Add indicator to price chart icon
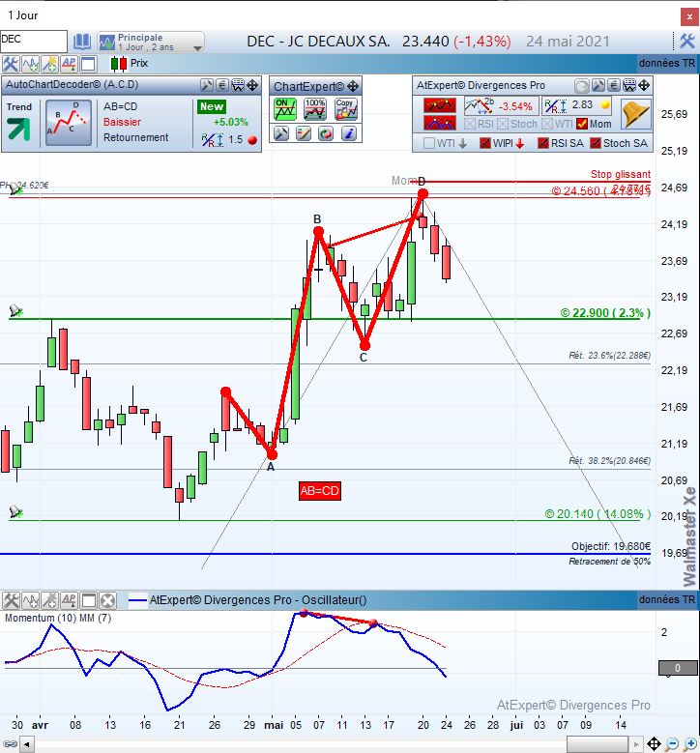Image resolution: width=700 pixels, height=753 pixels. [30, 64]
